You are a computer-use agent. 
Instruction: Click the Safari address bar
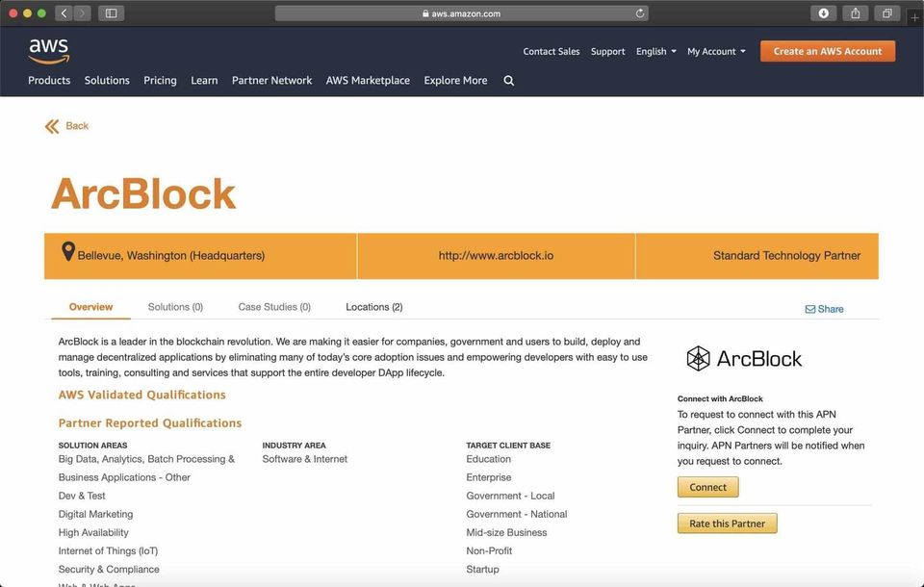point(462,13)
